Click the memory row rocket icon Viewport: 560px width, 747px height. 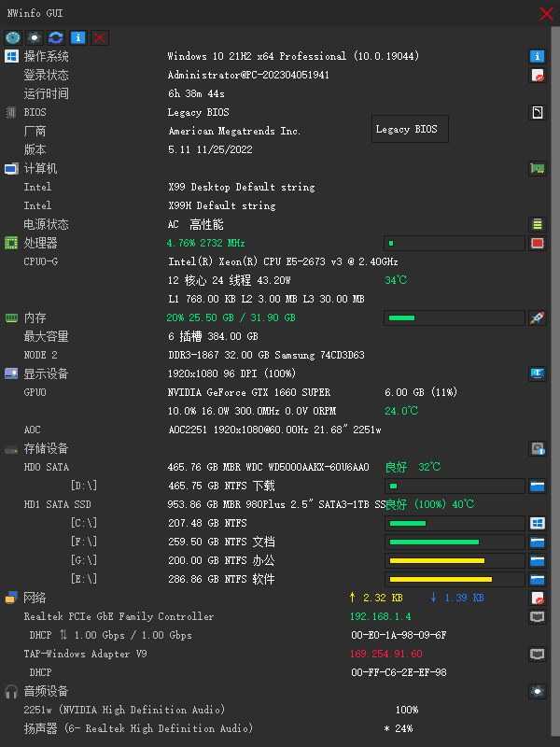pyautogui.click(x=537, y=317)
